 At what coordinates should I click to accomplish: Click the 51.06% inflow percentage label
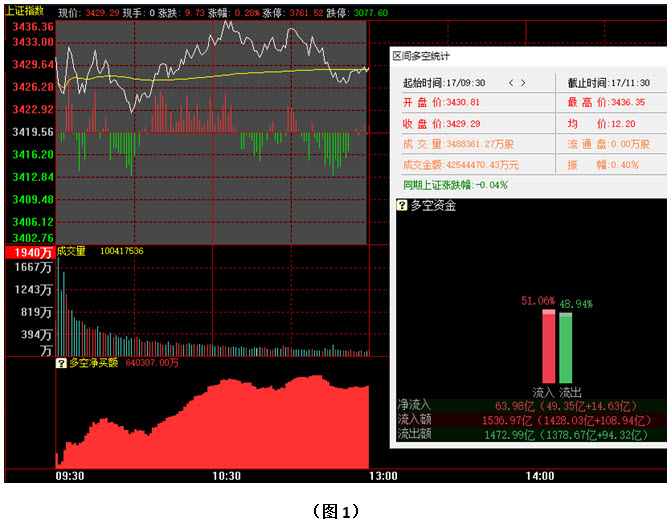pos(538,301)
